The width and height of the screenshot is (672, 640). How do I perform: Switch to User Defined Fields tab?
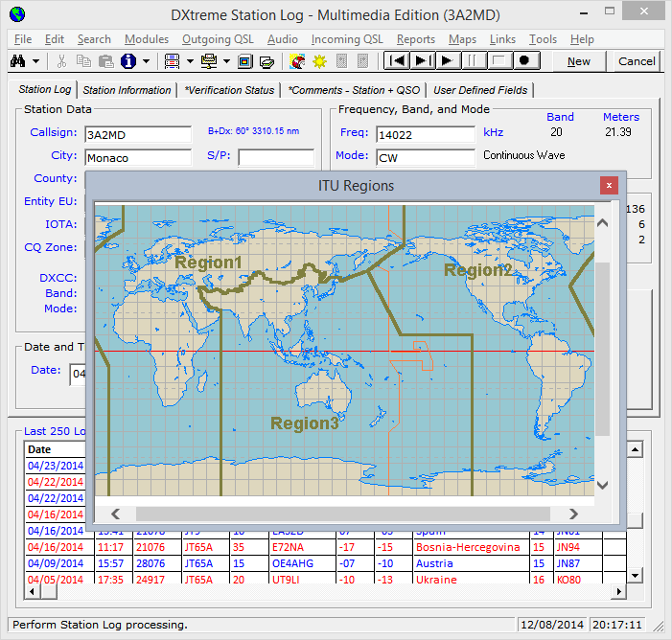(480, 90)
